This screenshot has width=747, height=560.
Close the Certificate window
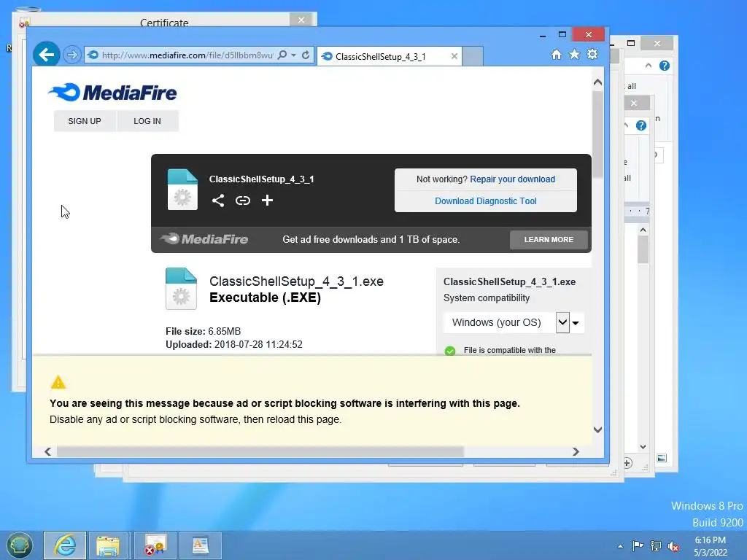tap(301, 20)
